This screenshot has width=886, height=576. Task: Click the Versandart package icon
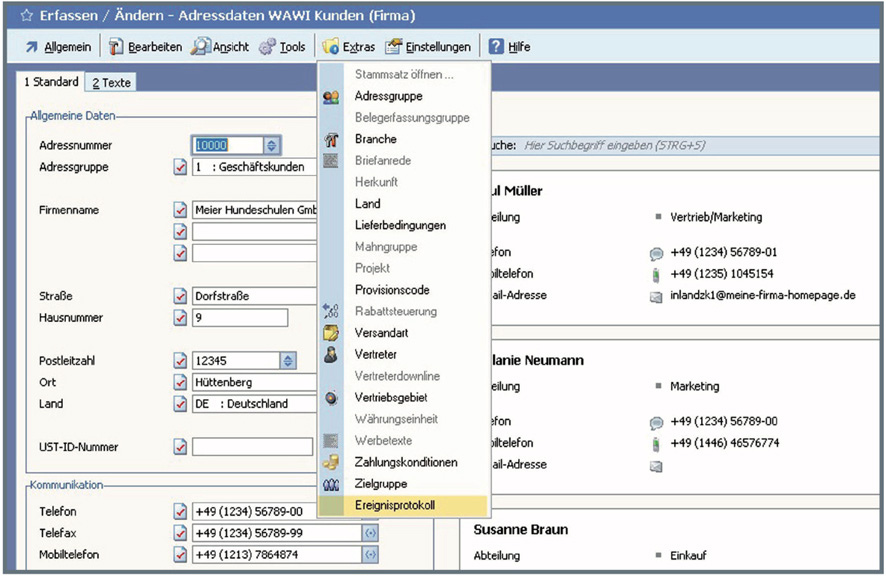coord(331,333)
